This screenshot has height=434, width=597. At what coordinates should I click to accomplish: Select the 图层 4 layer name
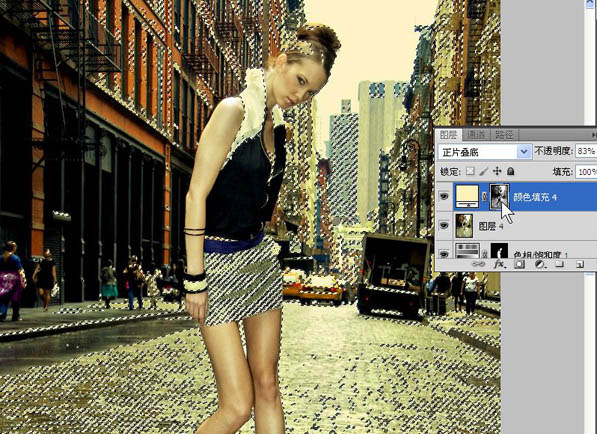491,226
